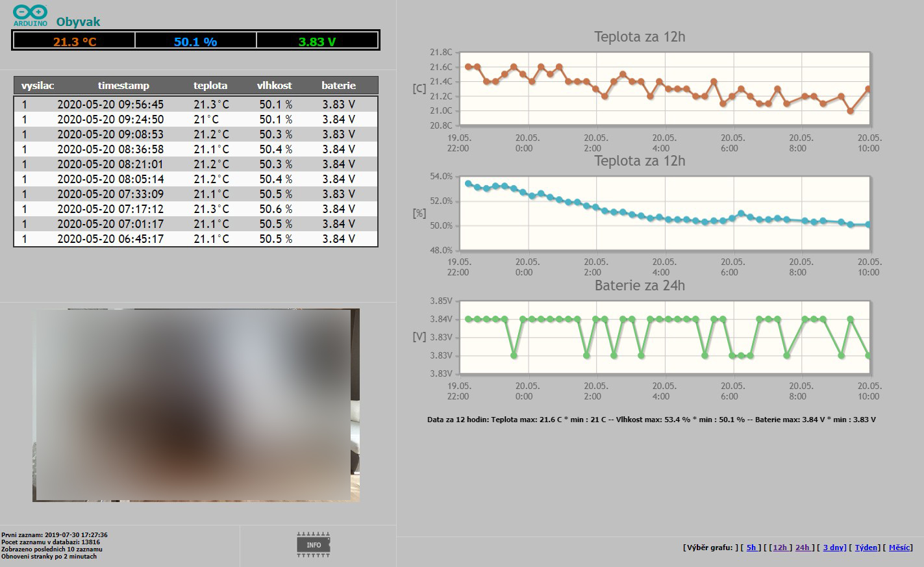The height and width of the screenshot is (567, 924).
Task: Click the vysilac column header
Action: (x=38, y=86)
